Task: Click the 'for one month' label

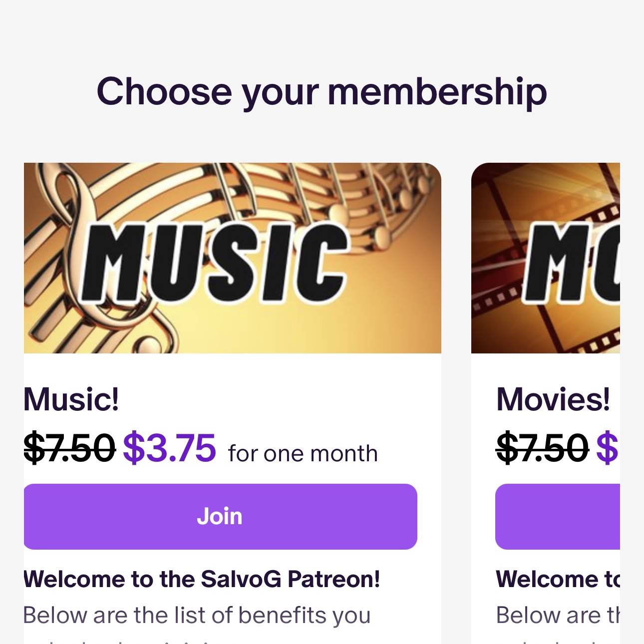Action: (303, 454)
